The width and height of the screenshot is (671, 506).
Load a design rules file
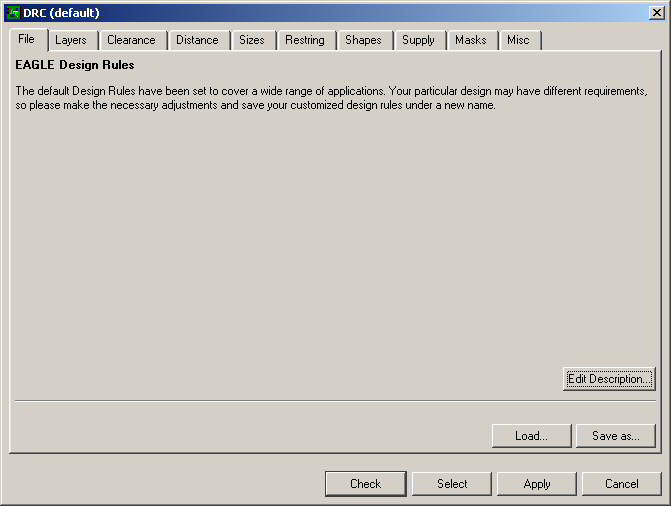[x=531, y=436]
